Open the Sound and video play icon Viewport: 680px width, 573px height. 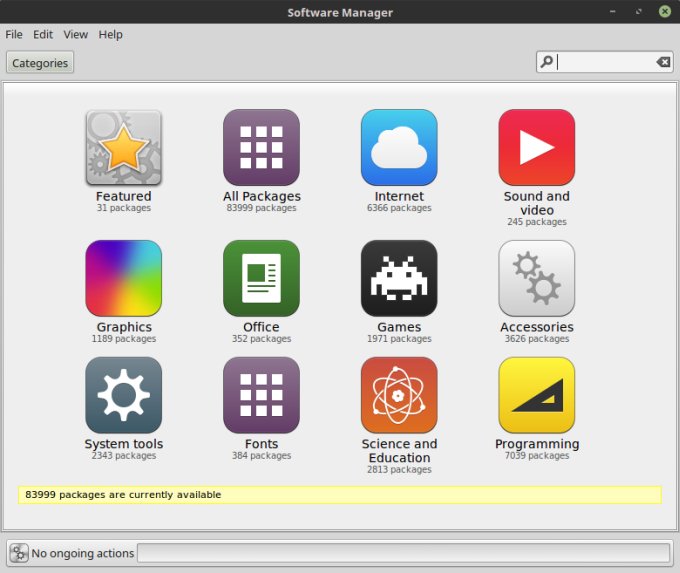click(x=537, y=147)
